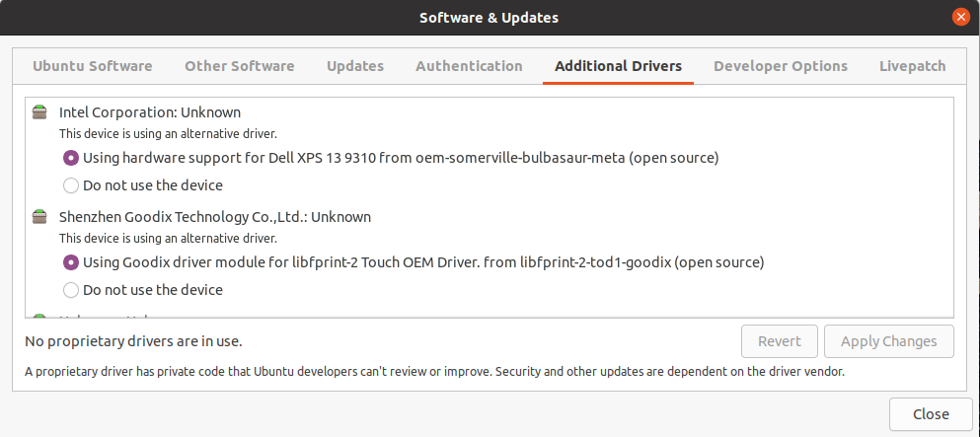The height and width of the screenshot is (437, 980).
Task: Click the proprietary driver explanation note
Action: point(434,372)
